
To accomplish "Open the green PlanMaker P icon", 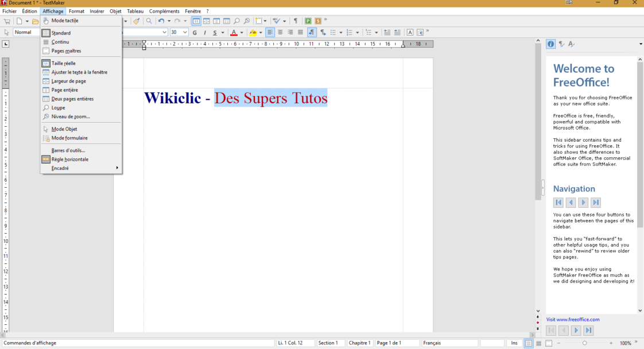I will (x=308, y=21).
